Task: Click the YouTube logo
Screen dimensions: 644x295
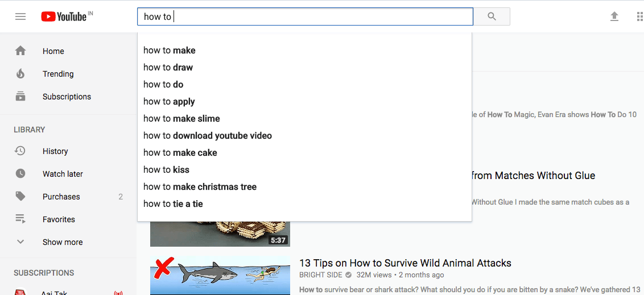Action: [x=64, y=16]
